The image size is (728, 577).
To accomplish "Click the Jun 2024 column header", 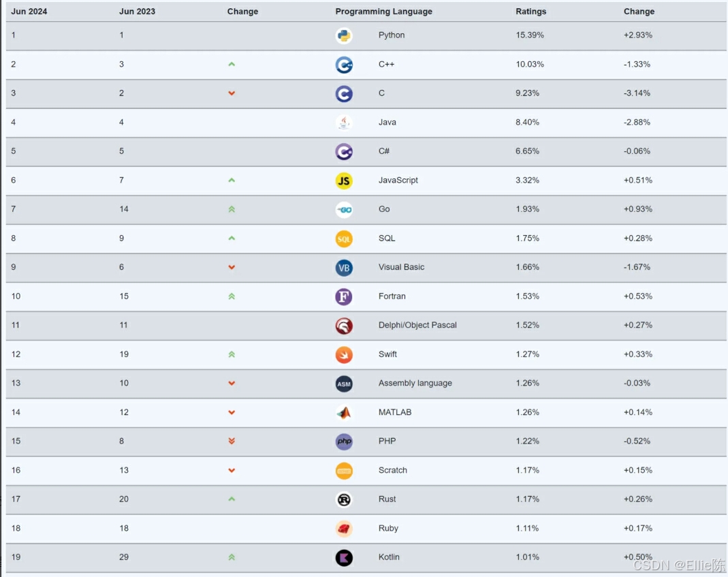I will point(29,11).
